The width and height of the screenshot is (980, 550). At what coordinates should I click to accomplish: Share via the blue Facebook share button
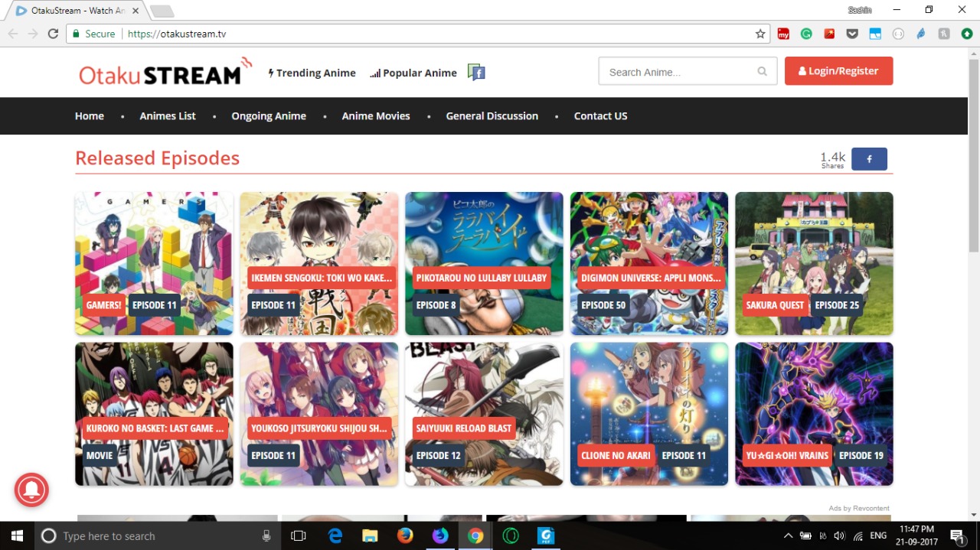click(x=869, y=159)
